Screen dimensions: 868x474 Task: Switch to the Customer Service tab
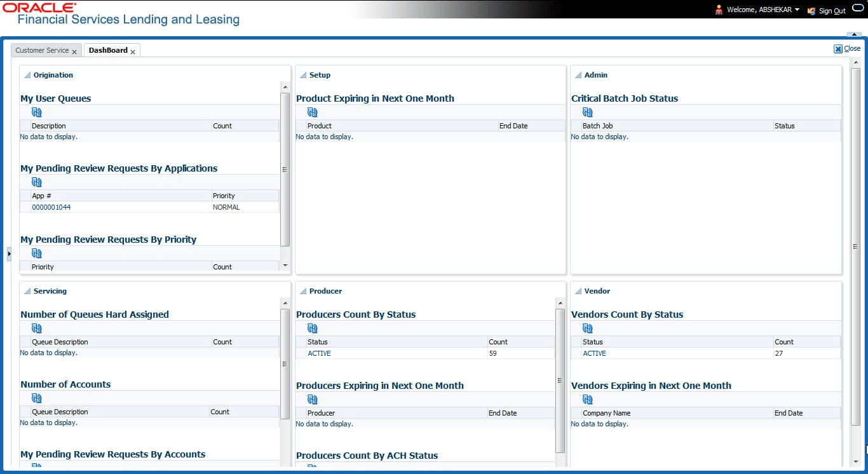pos(42,50)
